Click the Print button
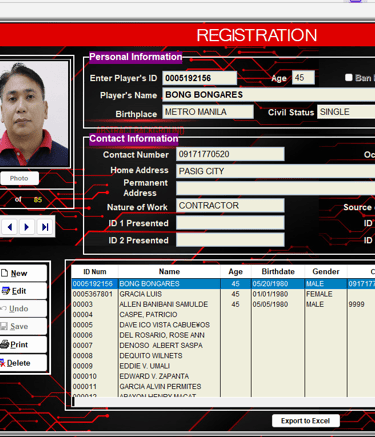This screenshot has height=437, width=375. [x=23, y=344]
